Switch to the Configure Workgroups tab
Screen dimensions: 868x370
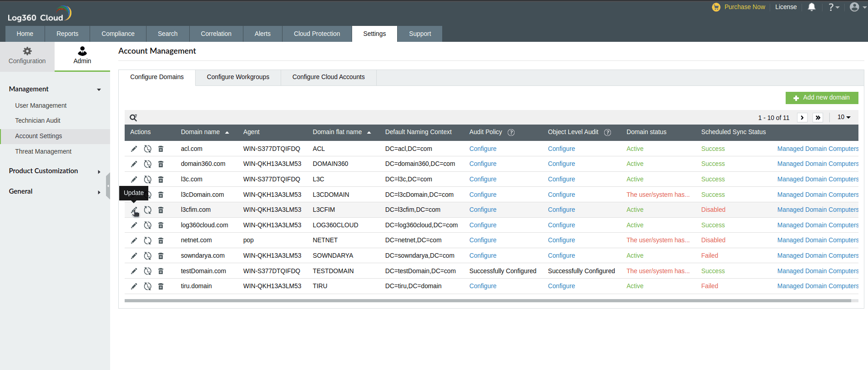point(238,77)
